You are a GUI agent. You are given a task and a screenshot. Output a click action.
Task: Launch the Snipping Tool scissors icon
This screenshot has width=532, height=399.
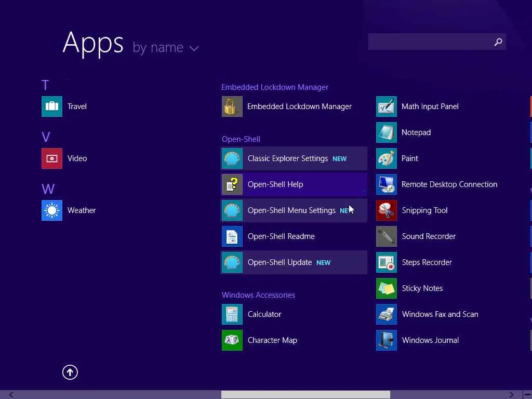click(387, 210)
